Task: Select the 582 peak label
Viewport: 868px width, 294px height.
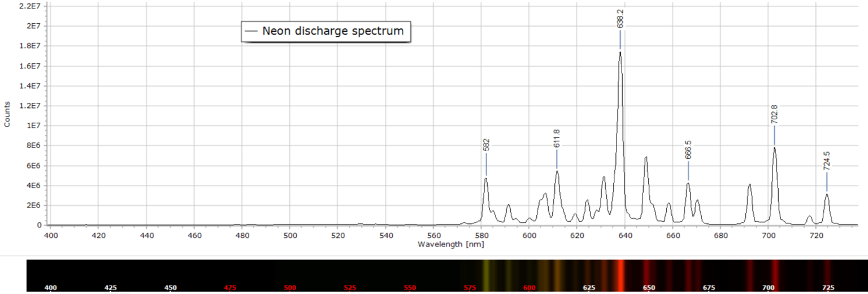Action: [x=486, y=145]
